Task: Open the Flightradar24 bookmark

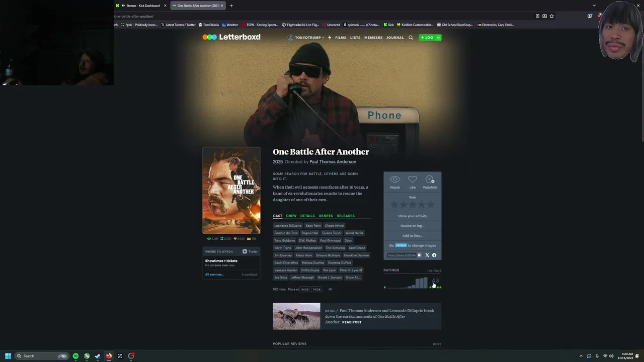Action: (300, 25)
